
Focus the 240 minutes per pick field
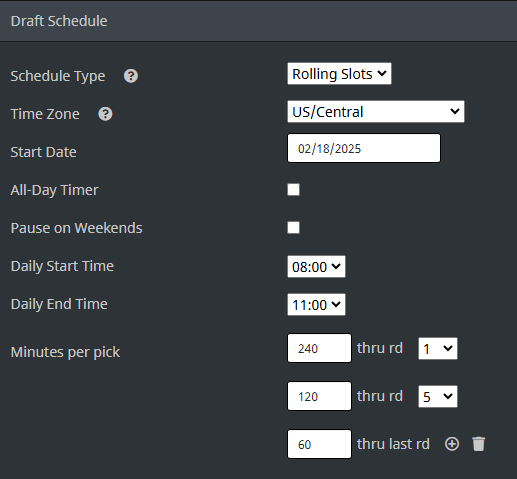319,348
